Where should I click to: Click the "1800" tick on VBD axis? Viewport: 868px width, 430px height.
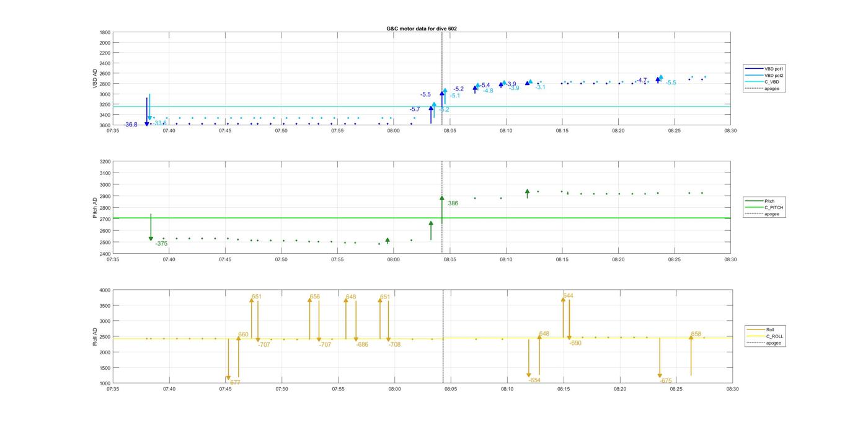tap(105, 32)
